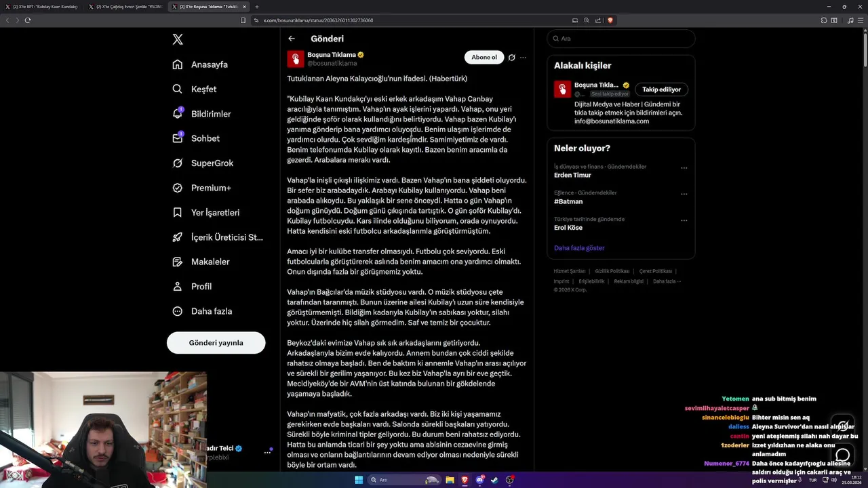Open the floating chat bubble button

point(843,455)
